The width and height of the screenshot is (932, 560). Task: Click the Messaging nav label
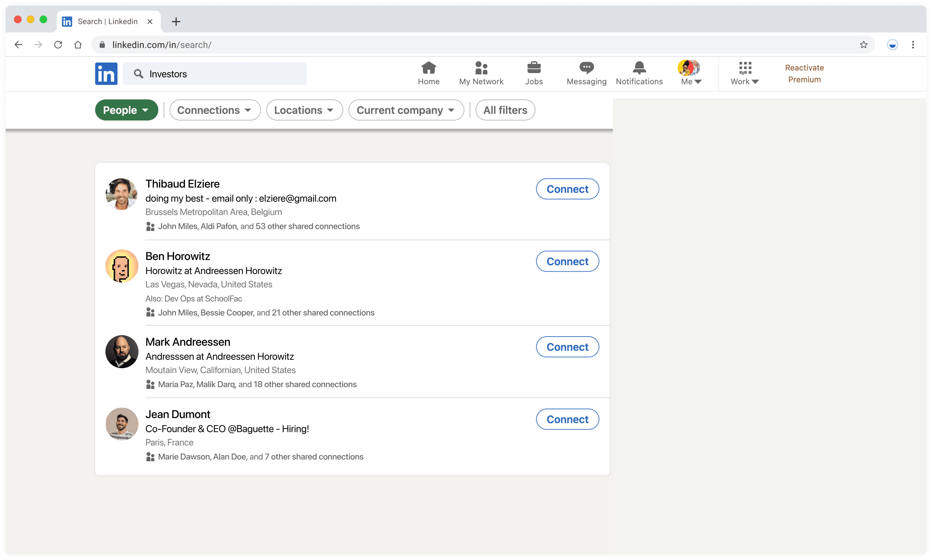pos(586,82)
